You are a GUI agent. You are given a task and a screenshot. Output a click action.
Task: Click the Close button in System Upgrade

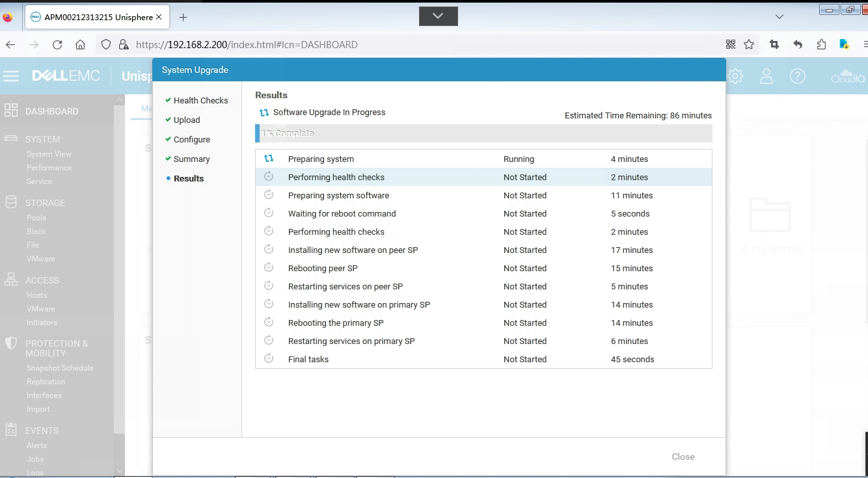[683, 457]
